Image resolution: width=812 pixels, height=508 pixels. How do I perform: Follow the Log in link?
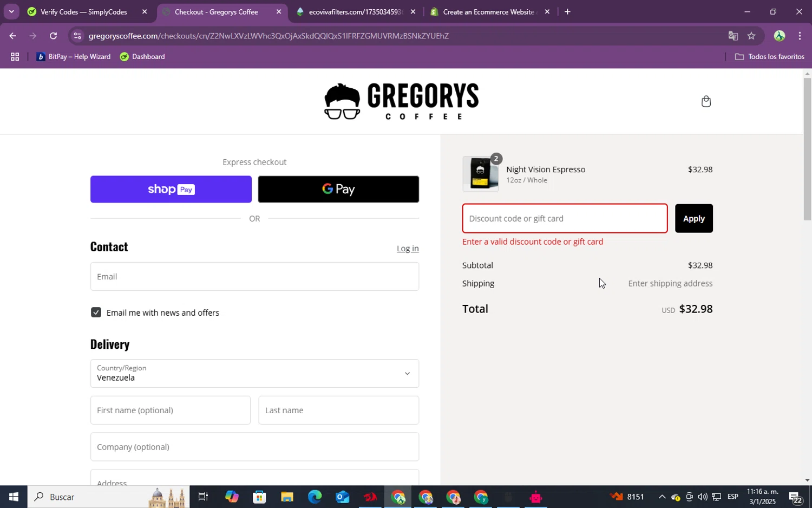pyautogui.click(x=408, y=248)
